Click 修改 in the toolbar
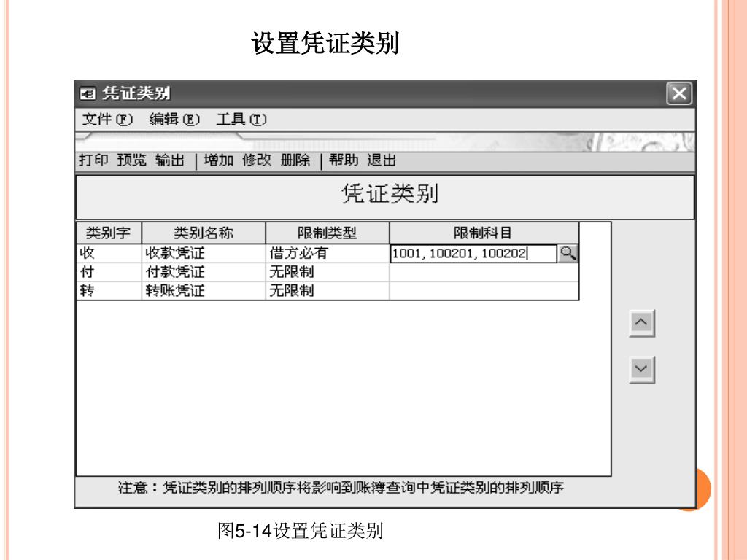 [x=257, y=160]
